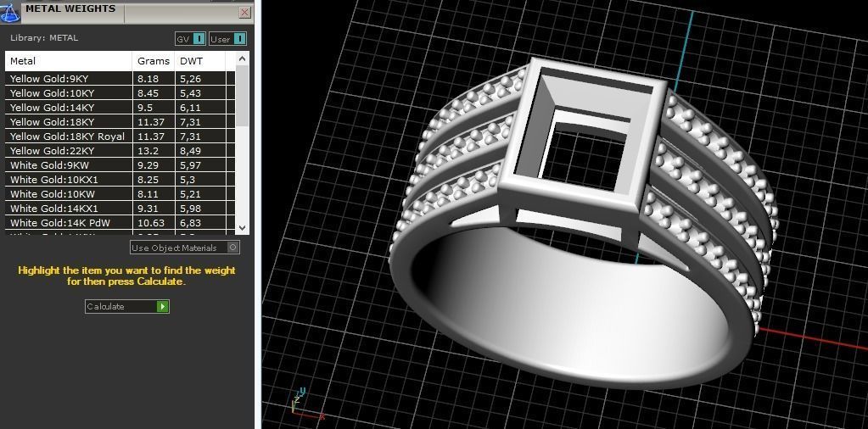Select the Yellow Gold:18KY row
This screenshot has width=868, height=429.
coord(120,121)
